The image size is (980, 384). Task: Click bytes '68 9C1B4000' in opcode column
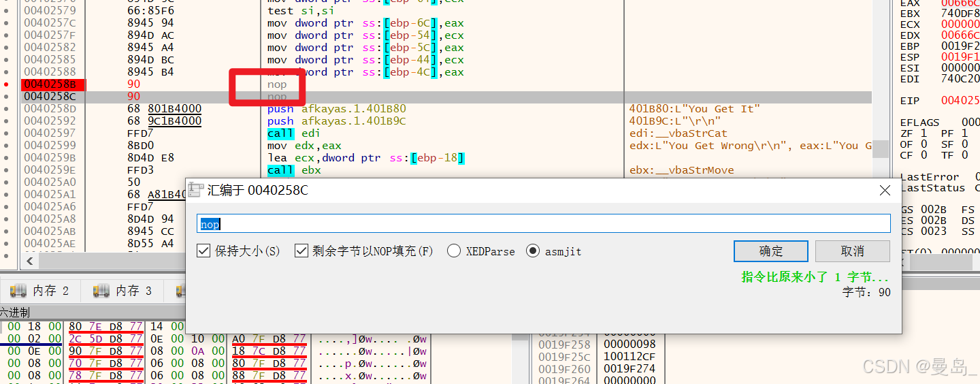(x=165, y=121)
